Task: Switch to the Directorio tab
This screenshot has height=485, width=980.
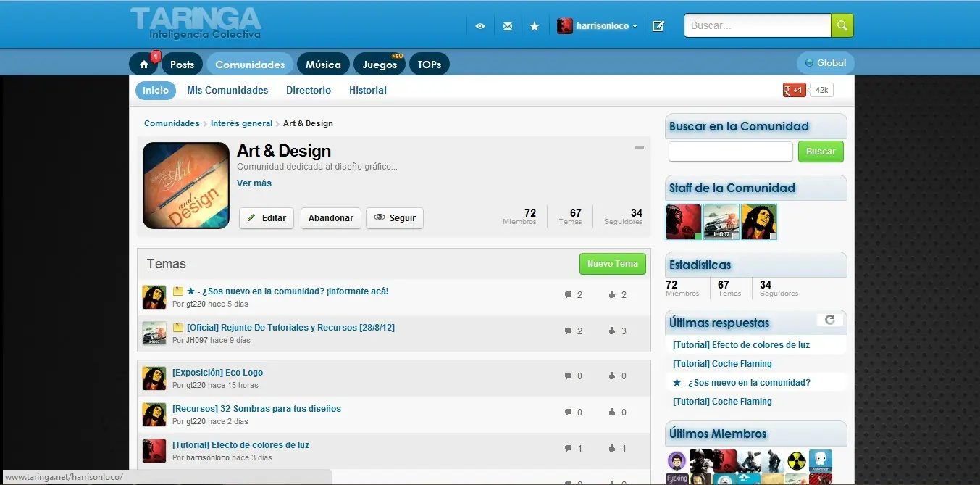Action: 309,91
